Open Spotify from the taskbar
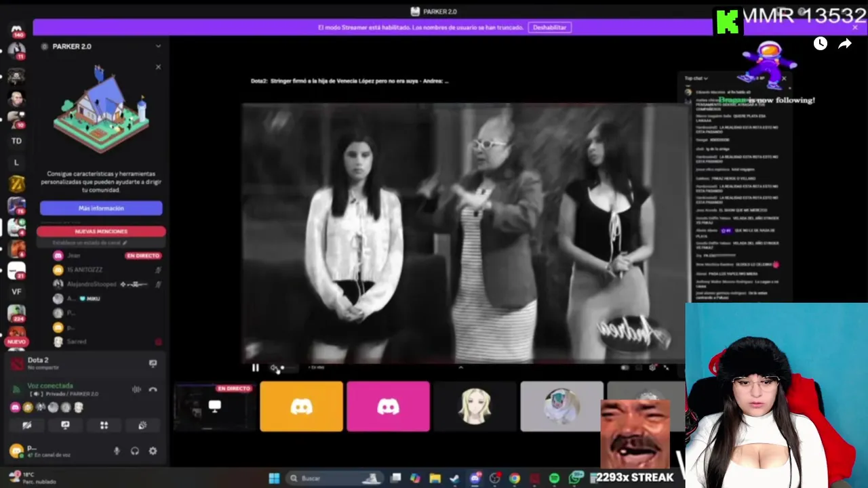The height and width of the screenshot is (488, 868). pyautogui.click(x=554, y=479)
